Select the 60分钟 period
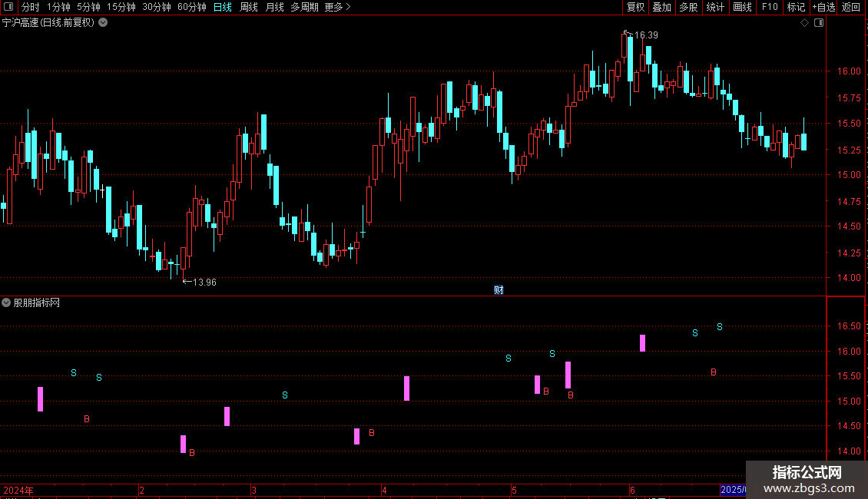 [191, 7]
